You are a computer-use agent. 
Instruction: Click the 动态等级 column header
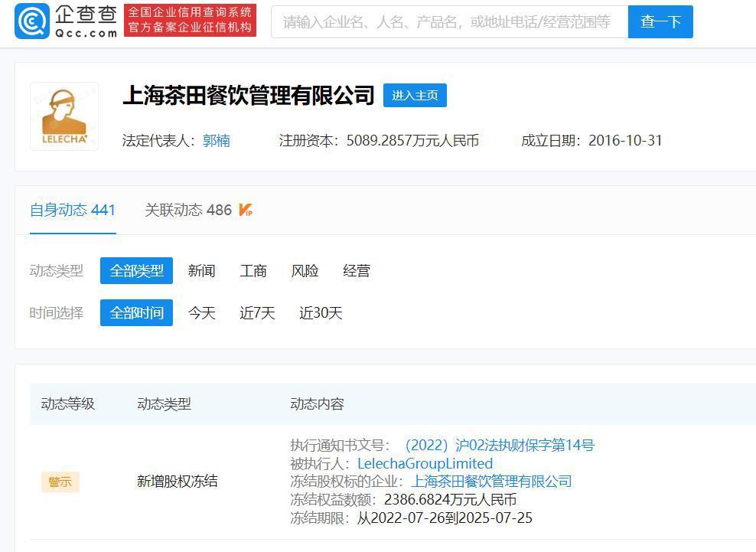[67, 404]
